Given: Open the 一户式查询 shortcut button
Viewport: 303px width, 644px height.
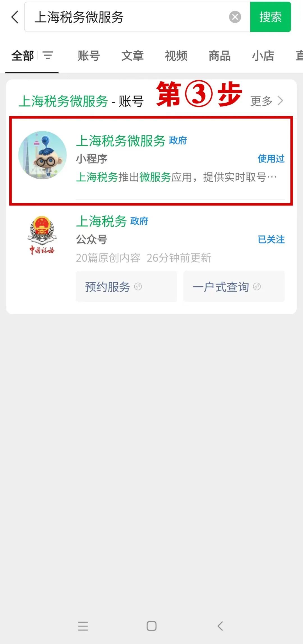Looking at the screenshot, I should pos(234,287).
